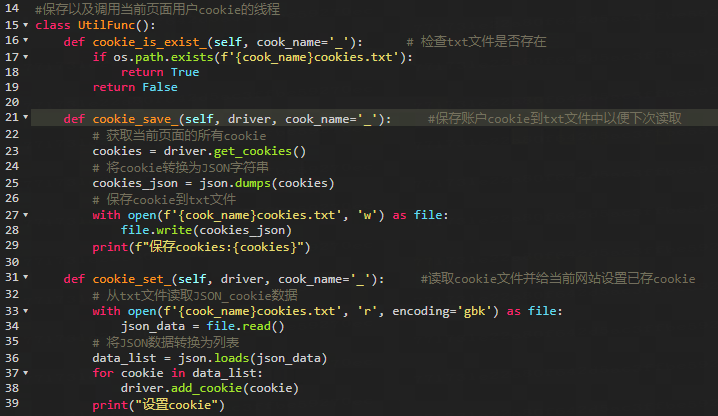Click json.loads(json_data) on line 36

point(253,358)
